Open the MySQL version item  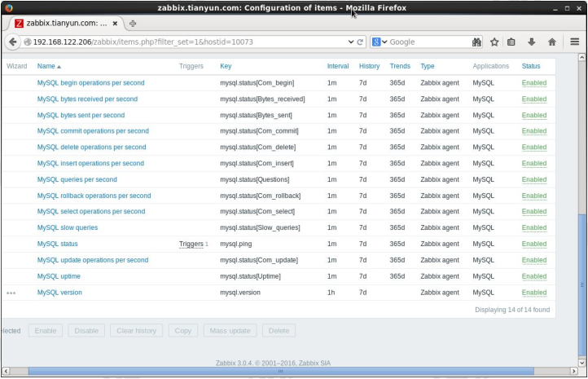[59, 293]
